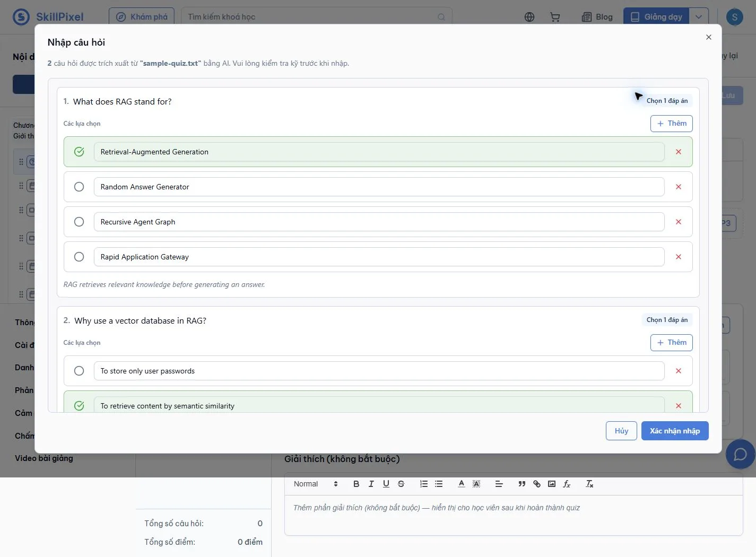Focus the 'Tìm kiếm khoá học' search field
The width and height of the screenshot is (756, 557).
click(x=317, y=17)
